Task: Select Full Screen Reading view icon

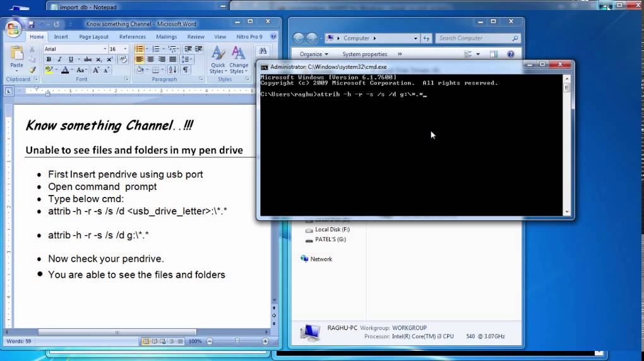Action: click(155, 341)
